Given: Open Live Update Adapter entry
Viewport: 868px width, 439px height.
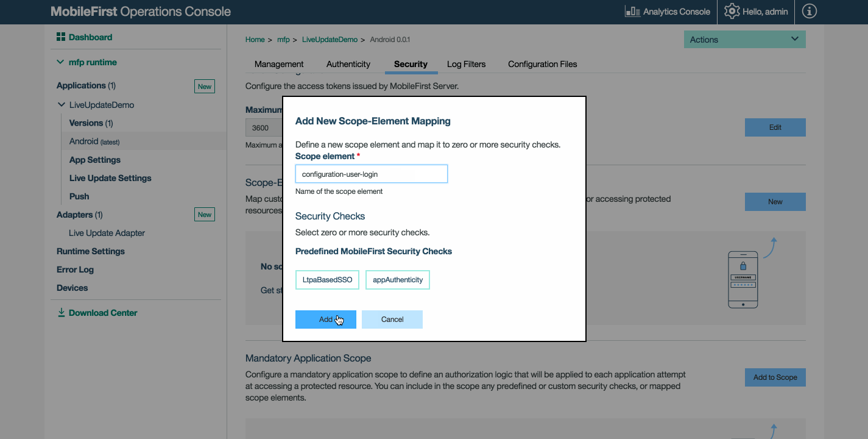Looking at the screenshot, I should click(107, 233).
